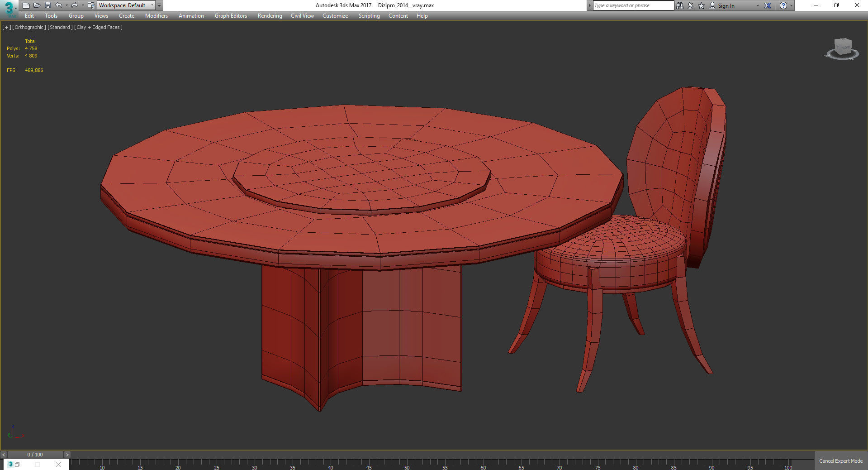Open the Views menu
The width and height of the screenshot is (868, 470).
coord(101,16)
